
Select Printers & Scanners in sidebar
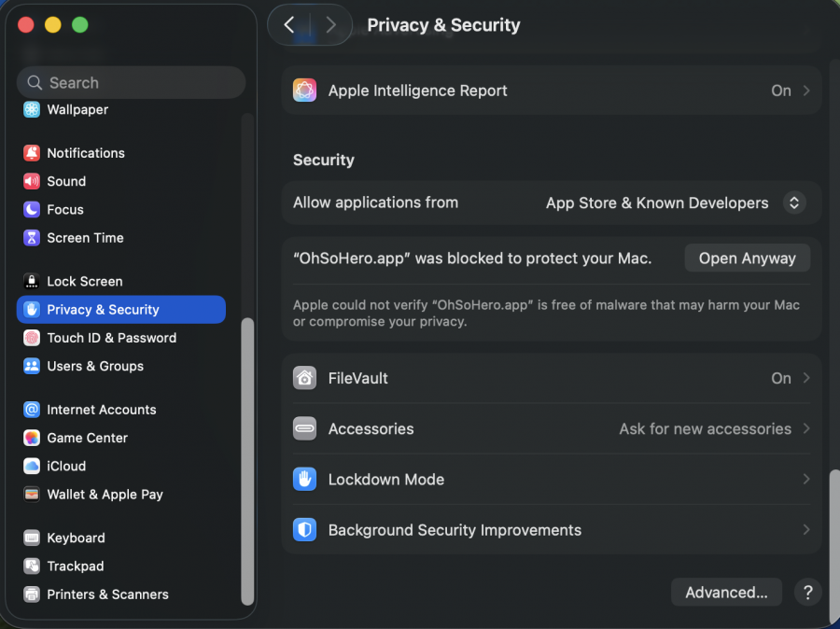click(x=121, y=594)
